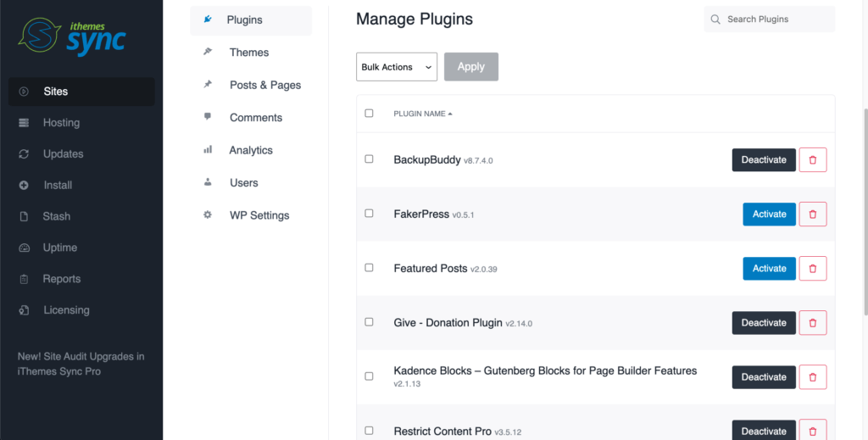
Task: Activate the FakerPress plugin
Action: click(x=770, y=214)
